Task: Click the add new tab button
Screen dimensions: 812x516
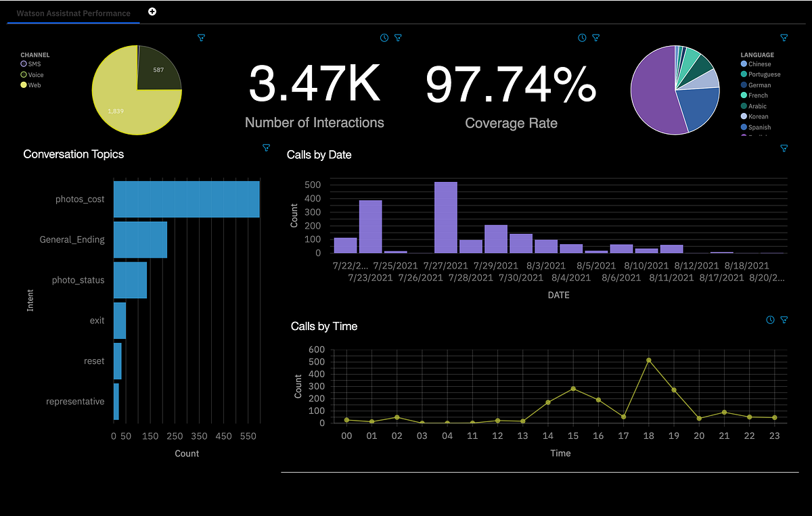Action: click(x=152, y=11)
